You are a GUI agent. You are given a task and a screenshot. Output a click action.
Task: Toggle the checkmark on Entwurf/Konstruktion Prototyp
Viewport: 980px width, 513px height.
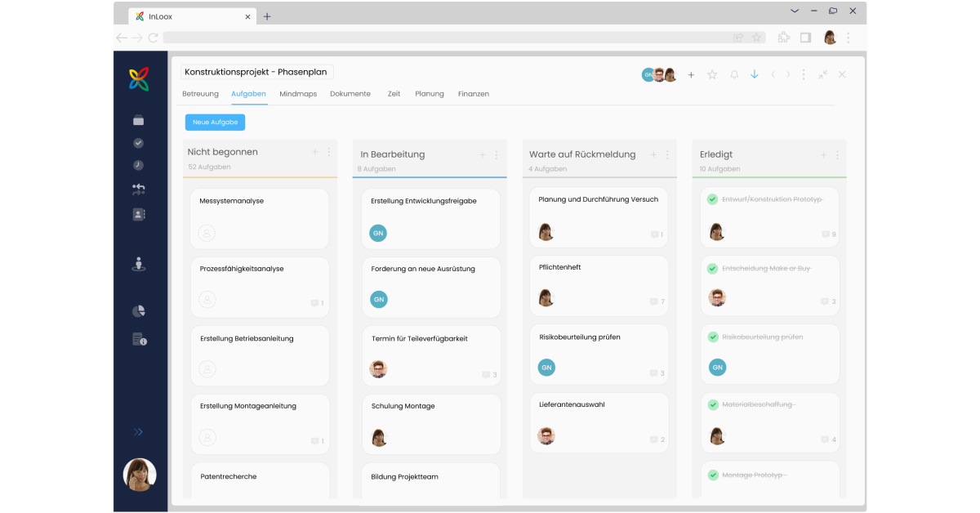[712, 199]
